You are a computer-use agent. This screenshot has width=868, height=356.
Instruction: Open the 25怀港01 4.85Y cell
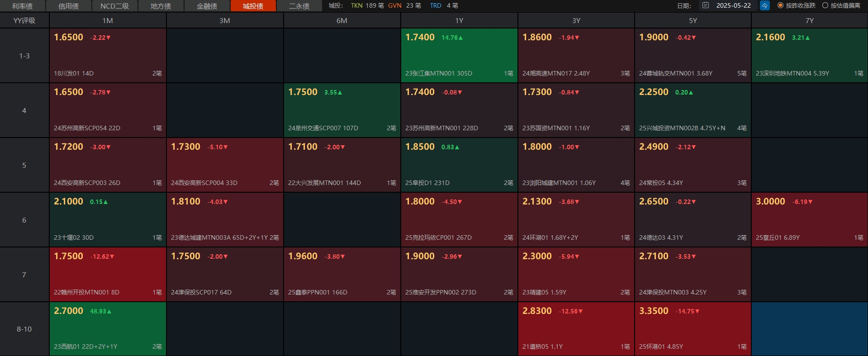click(693, 329)
